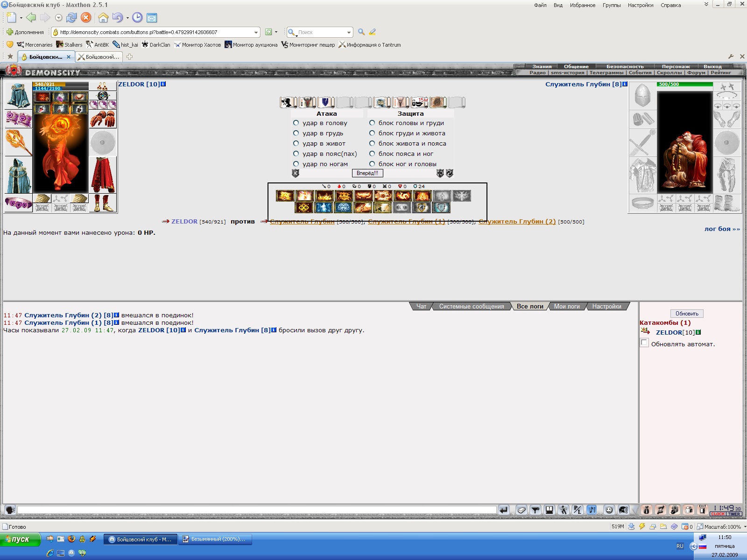747x560 pixels.
Task: Open the 'Масштаб:100%' zoom dropdown
Action: (x=721, y=526)
